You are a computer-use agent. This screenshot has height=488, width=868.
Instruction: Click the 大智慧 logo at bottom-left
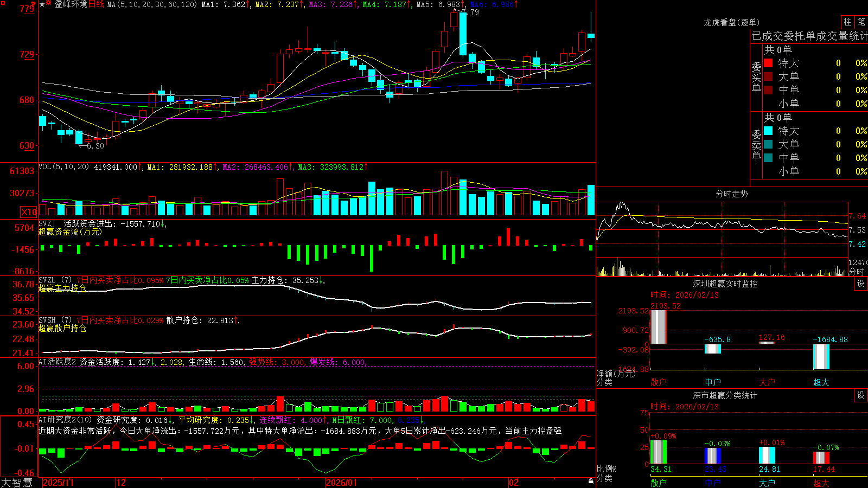click(17, 483)
